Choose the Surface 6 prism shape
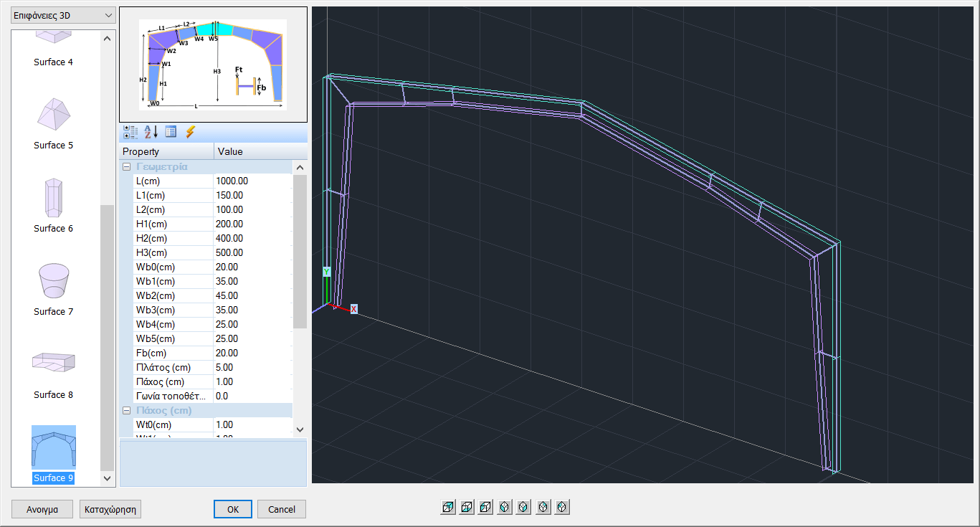This screenshot has height=527, width=980. click(54, 206)
